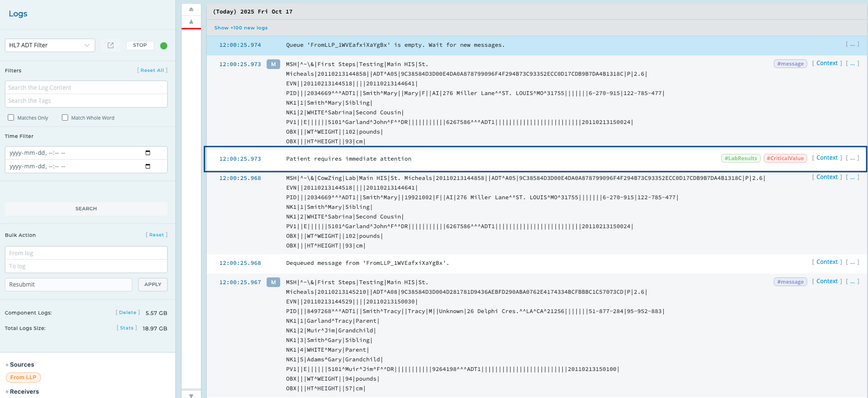
Task: Expand the ellipsis menu on the Queue empty log row
Action: tap(852, 44)
